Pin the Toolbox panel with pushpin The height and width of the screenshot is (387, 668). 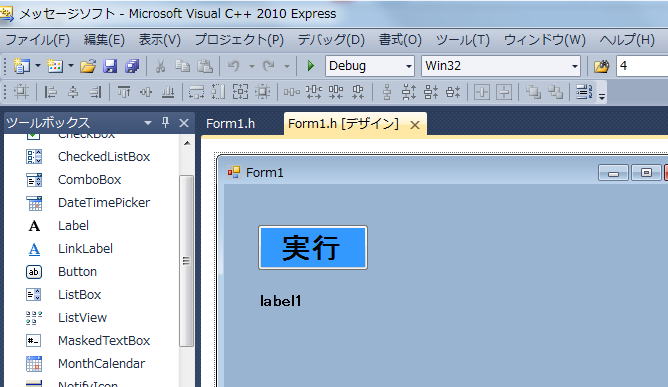[x=166, y=123]
